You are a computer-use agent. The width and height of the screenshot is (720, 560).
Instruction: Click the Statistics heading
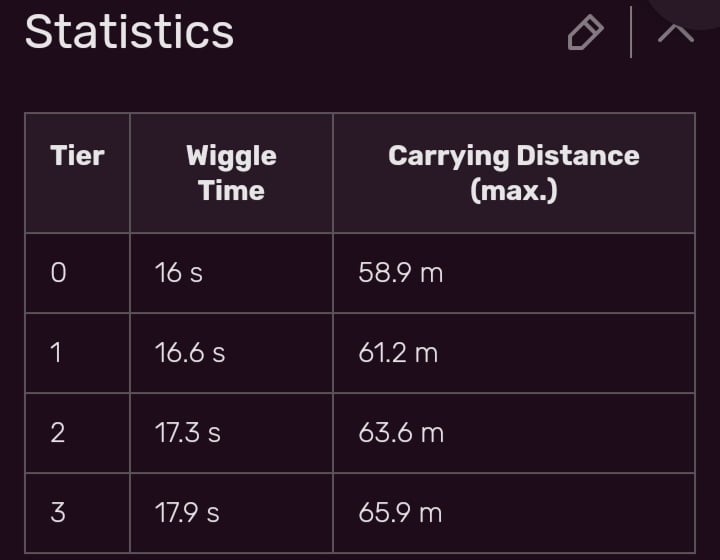coord(129,31)
